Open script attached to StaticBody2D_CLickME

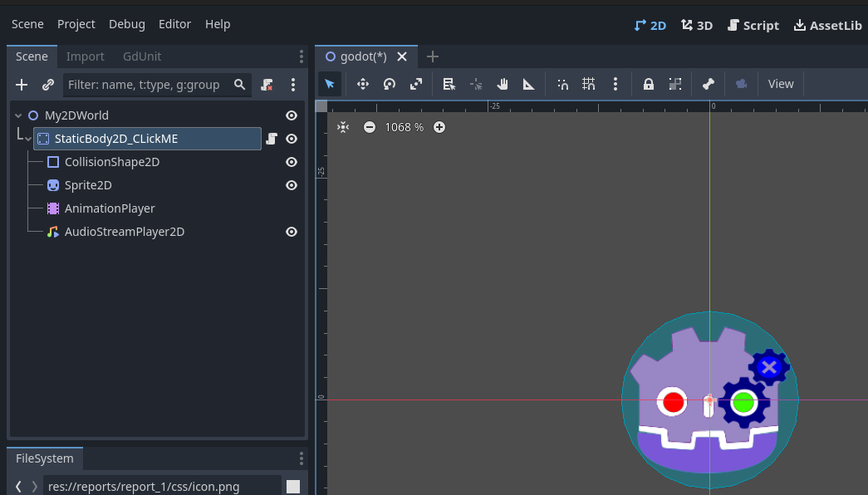click(x=272, y=139)
